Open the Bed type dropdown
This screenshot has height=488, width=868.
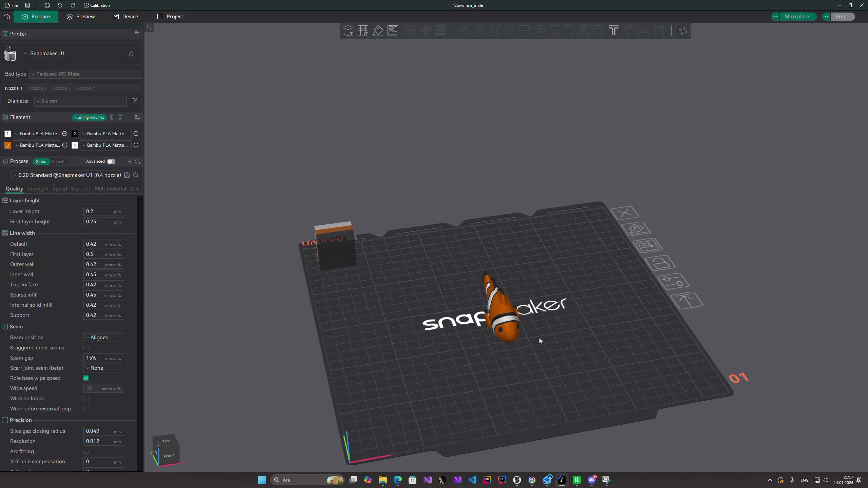click(x=85, y=74)
